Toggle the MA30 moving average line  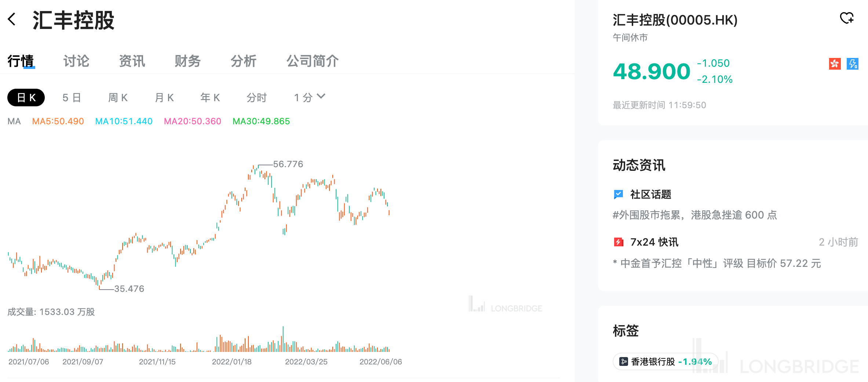tap(261, 121)
